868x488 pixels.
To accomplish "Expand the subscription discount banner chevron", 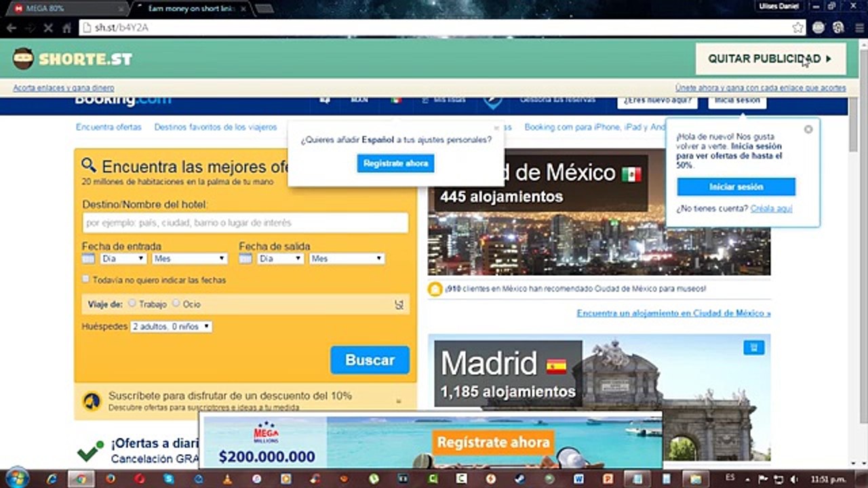I will (398, 401).
